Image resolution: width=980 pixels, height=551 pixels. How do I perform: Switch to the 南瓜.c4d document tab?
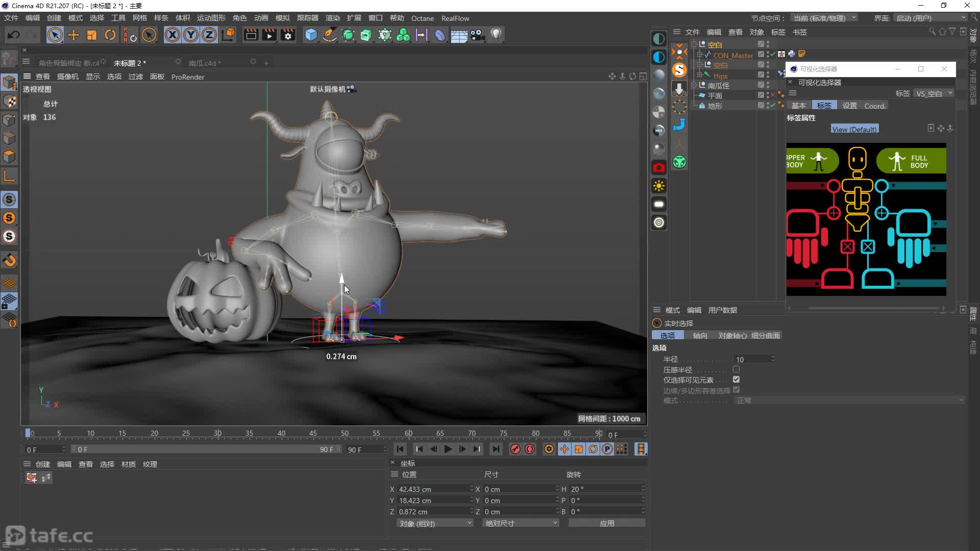click(205, 63)
